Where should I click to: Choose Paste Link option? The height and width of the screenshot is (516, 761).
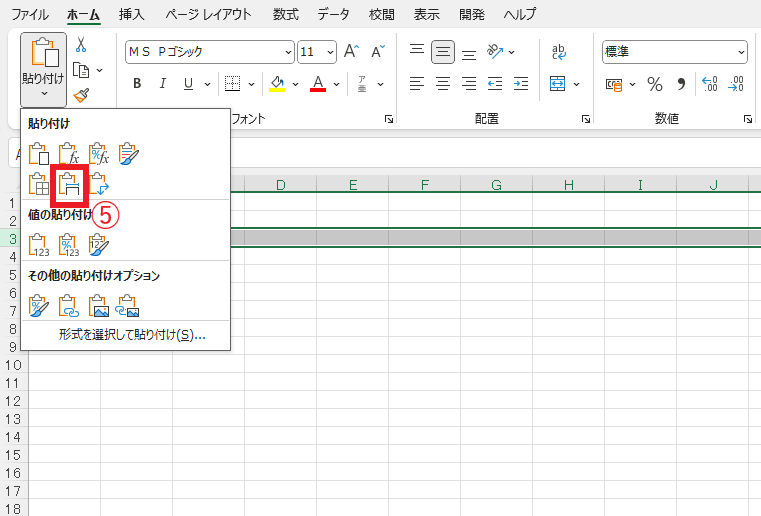click(x=69, y=306)
